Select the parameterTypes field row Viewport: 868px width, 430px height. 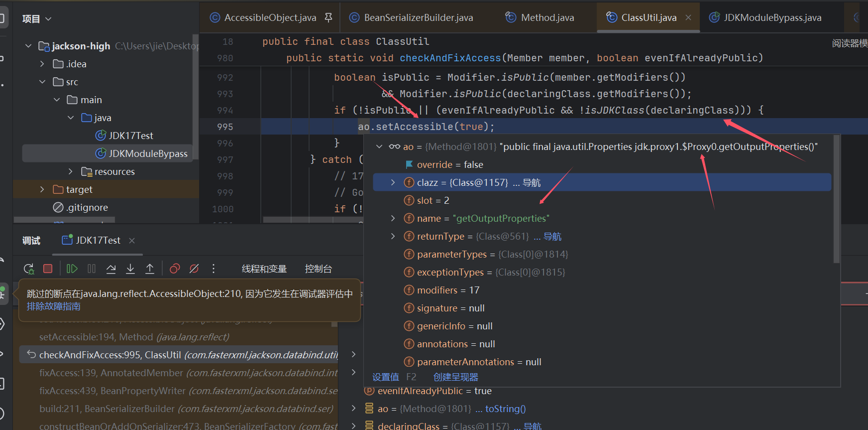pos(602,254)
